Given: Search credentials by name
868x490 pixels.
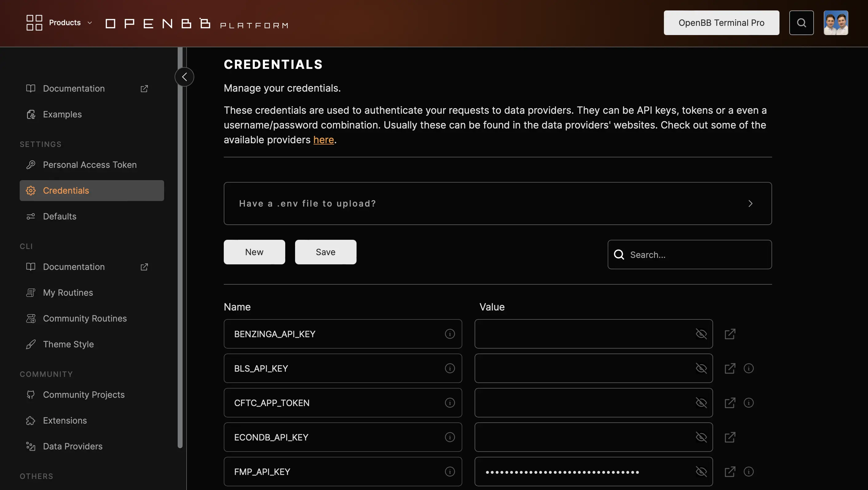Looking at the screenshot, I should 690,254.
